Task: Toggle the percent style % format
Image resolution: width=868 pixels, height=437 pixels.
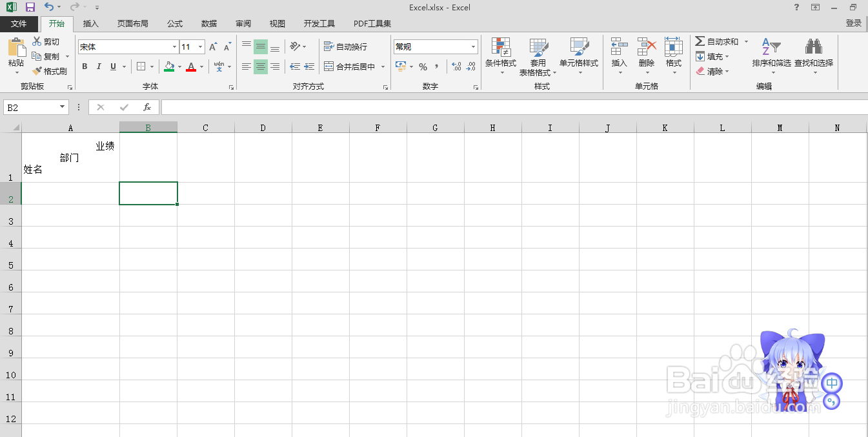Action: coord(423,66)
